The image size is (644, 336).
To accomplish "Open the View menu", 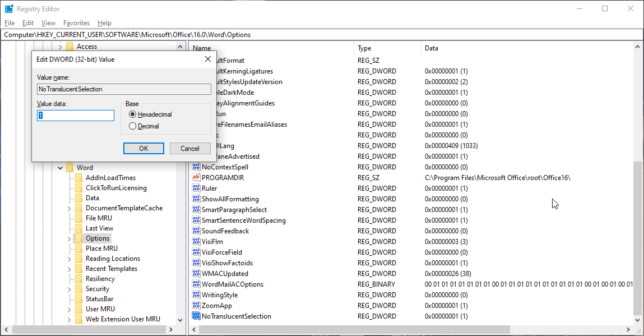I will tap(48, 23).
